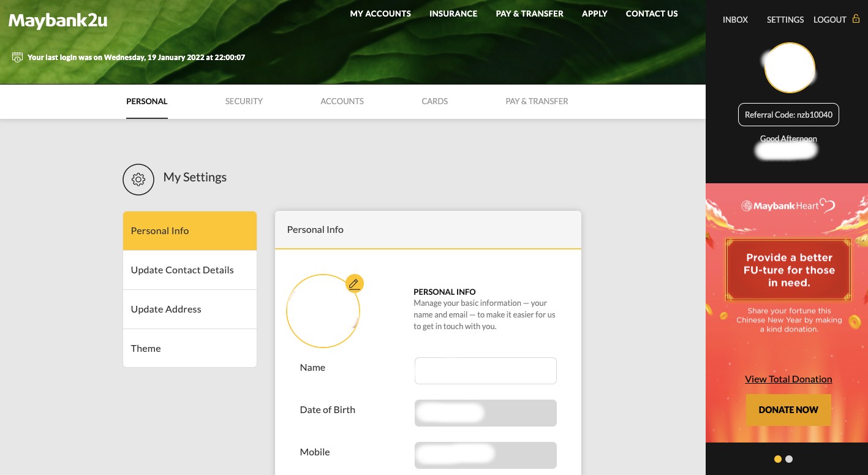This screenshot has height=475, width=868.
Task: Click the LOGOUT link
Action: point(830,20)
